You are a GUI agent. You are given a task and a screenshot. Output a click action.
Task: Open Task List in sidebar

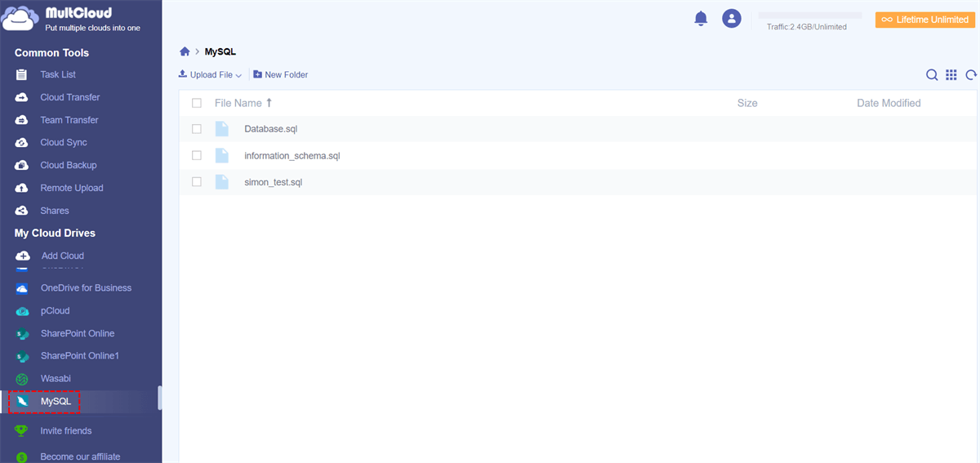pos(58,74)
